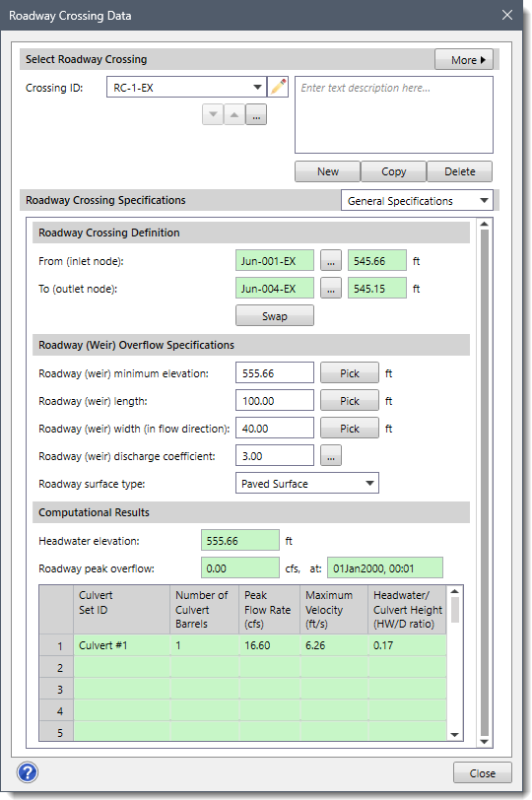Click the discharge coefficient field 3.00

point(275,455)
